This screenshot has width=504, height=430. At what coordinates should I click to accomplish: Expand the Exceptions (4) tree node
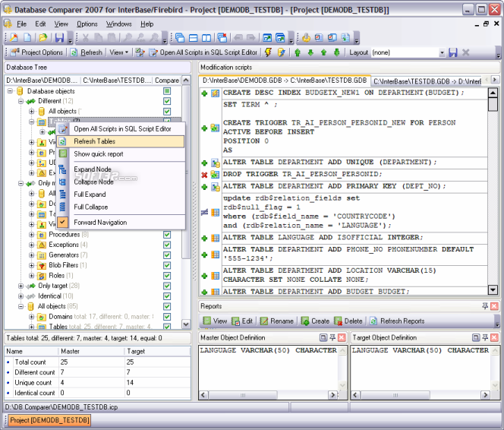click(x=32, y=245)
